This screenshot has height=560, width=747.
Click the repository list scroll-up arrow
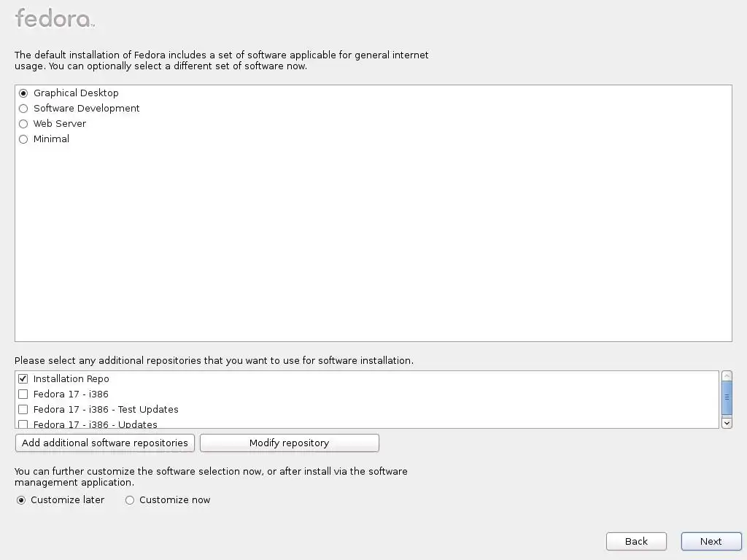click(x=727, y=376)
